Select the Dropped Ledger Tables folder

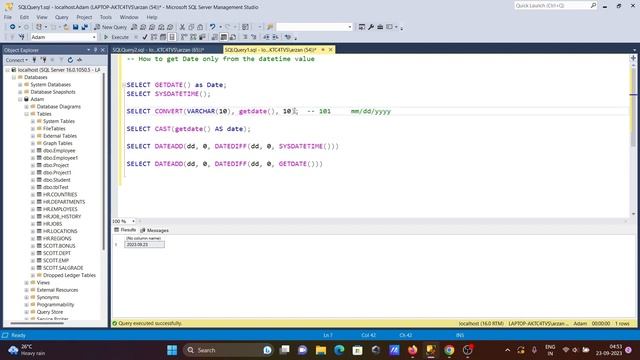tap(69, 275)
